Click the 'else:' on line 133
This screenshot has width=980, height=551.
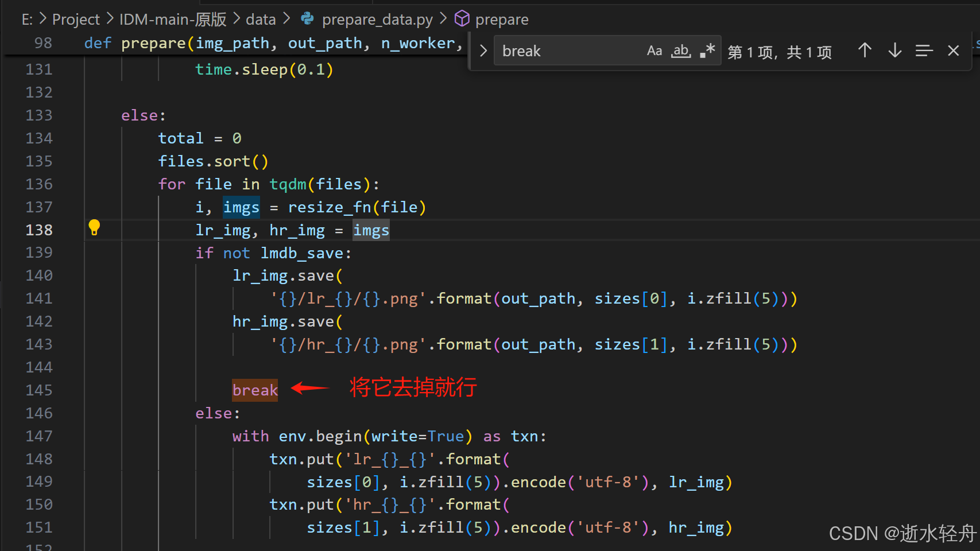tap(144, 115)
